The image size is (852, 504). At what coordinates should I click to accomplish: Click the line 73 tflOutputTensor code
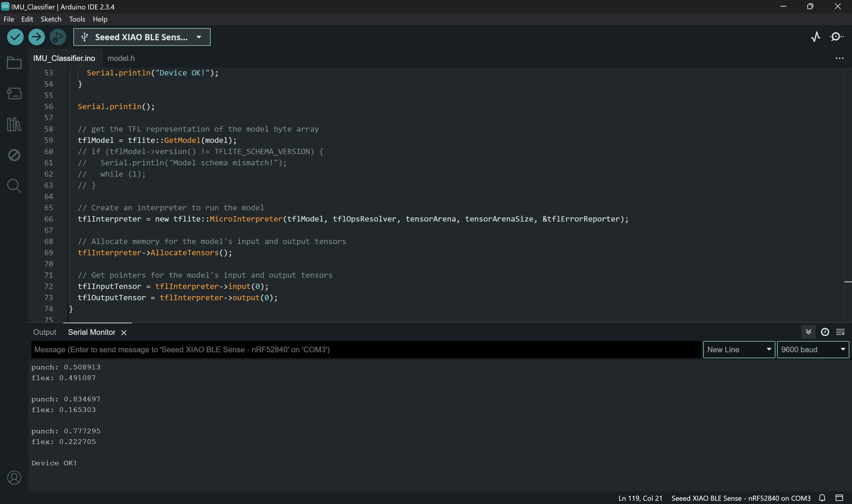(177, 298)
